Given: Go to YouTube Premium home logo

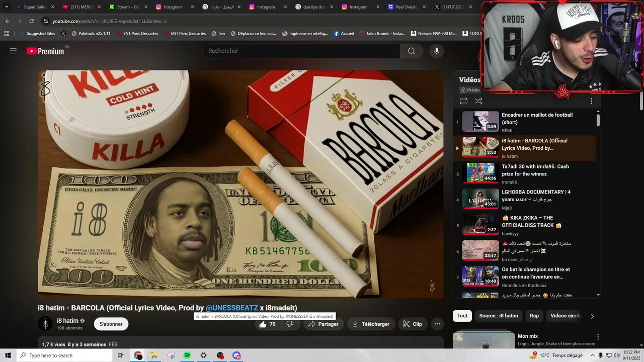Looking at the screenshot, I should 45,51.
